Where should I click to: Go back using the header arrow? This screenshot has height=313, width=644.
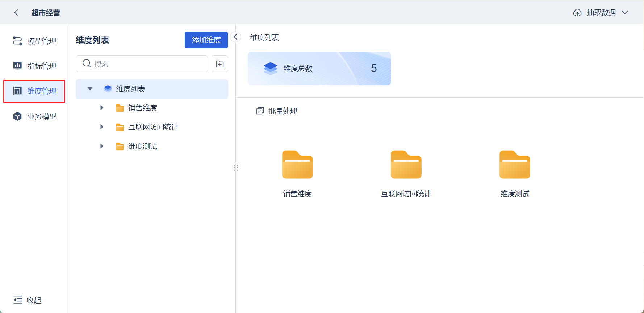click(16, 13)
